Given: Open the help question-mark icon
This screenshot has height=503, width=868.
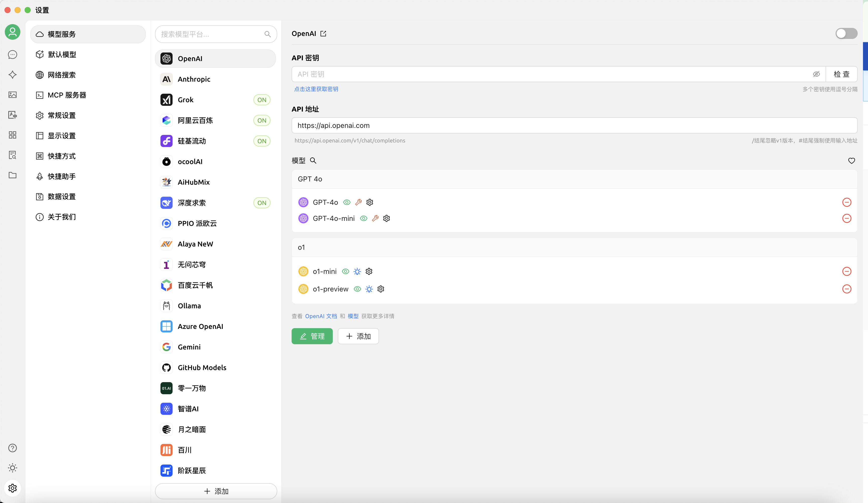Looking at the screenshot, I should coord(12,448).
